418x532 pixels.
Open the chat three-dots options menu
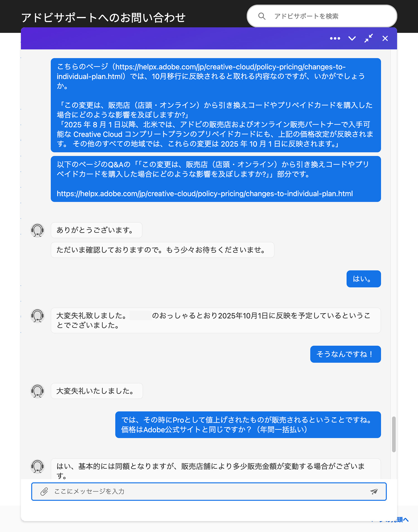tap(335, 38)
